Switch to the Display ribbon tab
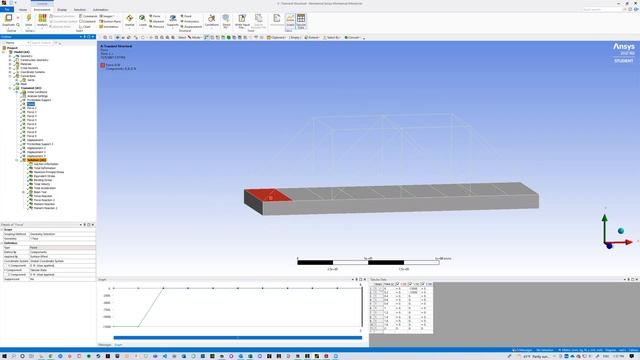 point(62,9)
